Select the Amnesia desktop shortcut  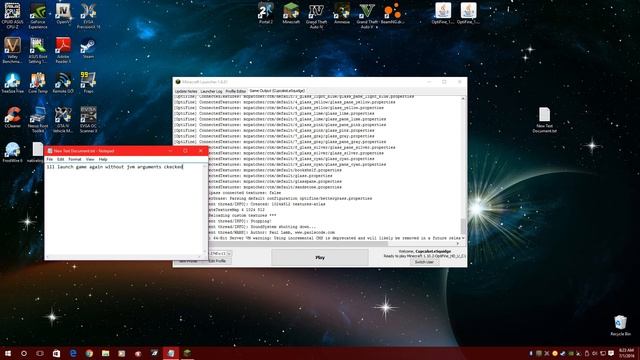tap(342, 13)
